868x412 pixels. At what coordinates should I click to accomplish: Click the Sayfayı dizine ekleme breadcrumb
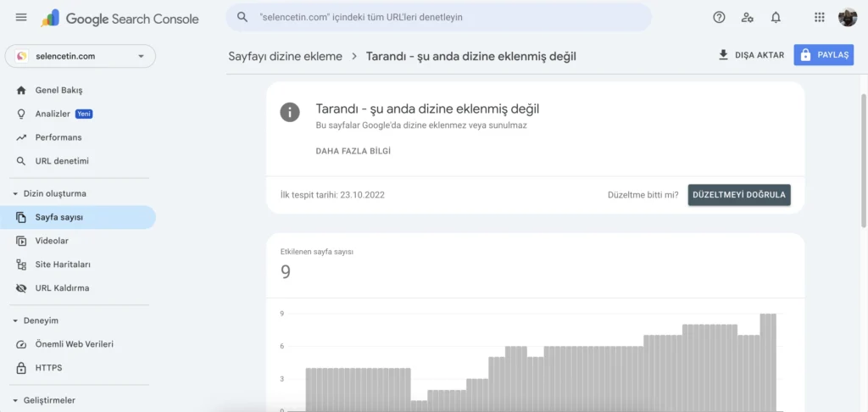285,56
